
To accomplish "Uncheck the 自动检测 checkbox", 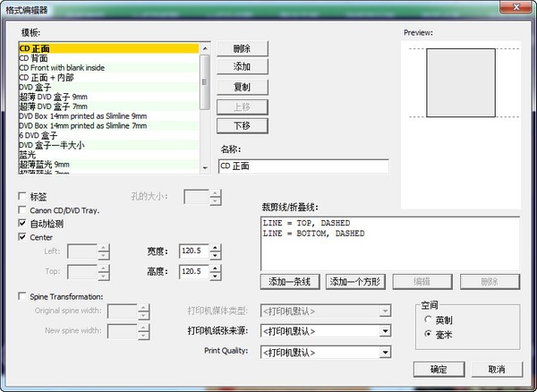I will pyautogui.click(x=22, y=224).
